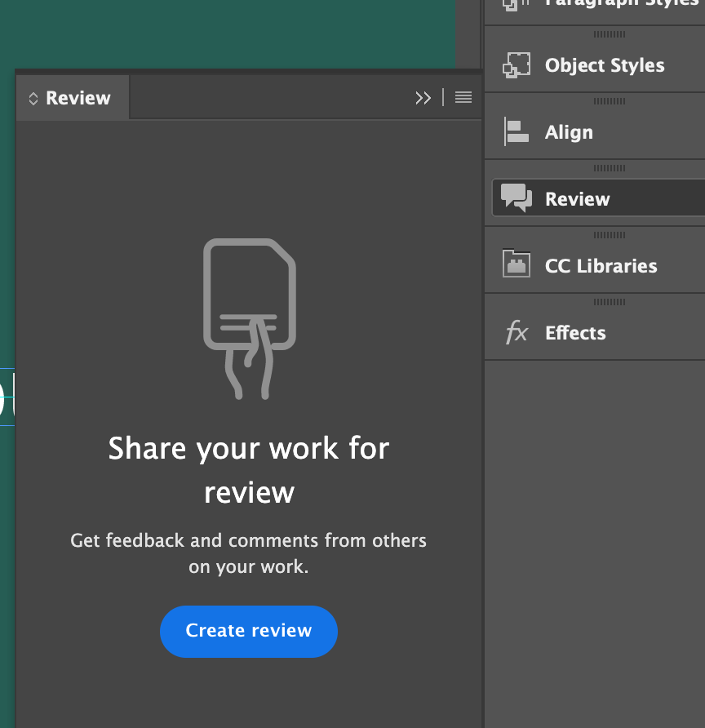Click the 'Get feedback and comments' description text
705x728 pixels.
(249, 553)
